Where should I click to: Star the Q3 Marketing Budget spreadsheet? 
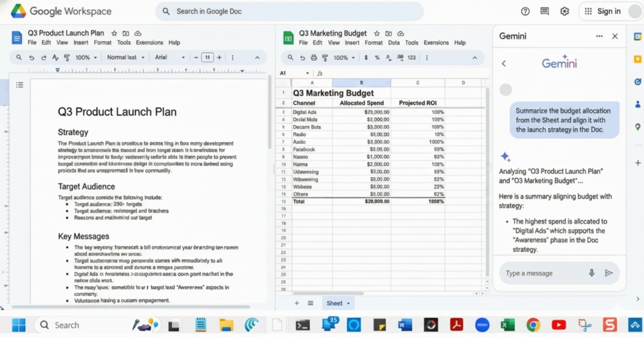(377, 34)
